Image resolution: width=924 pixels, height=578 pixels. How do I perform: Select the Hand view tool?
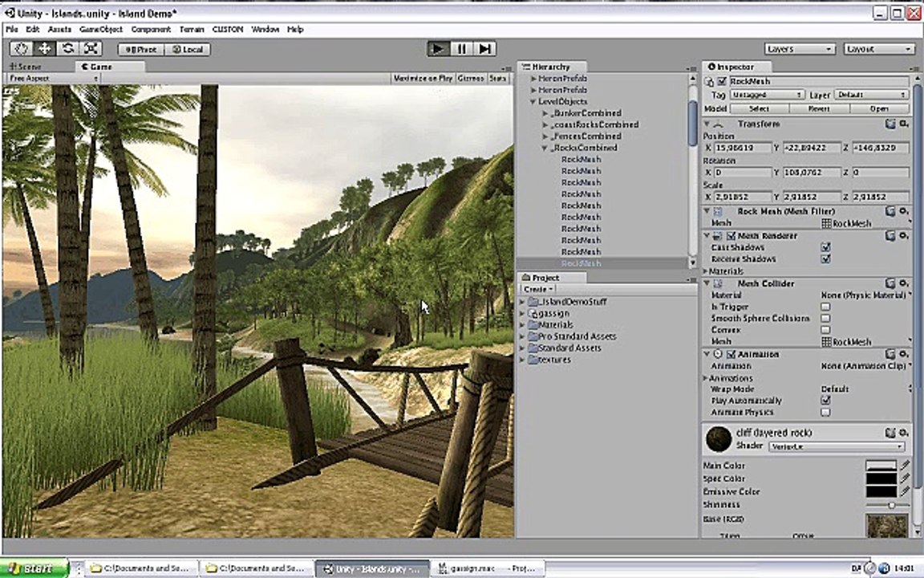21,49
